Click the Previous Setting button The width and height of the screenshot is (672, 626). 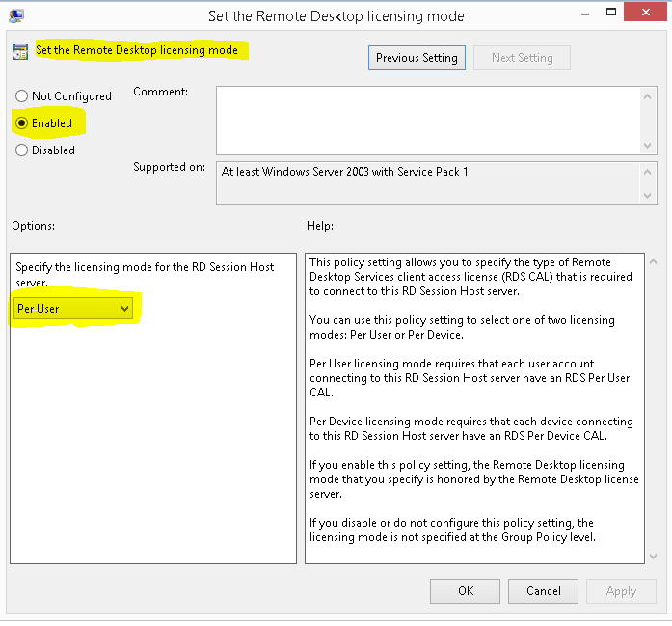click(417, 58)
